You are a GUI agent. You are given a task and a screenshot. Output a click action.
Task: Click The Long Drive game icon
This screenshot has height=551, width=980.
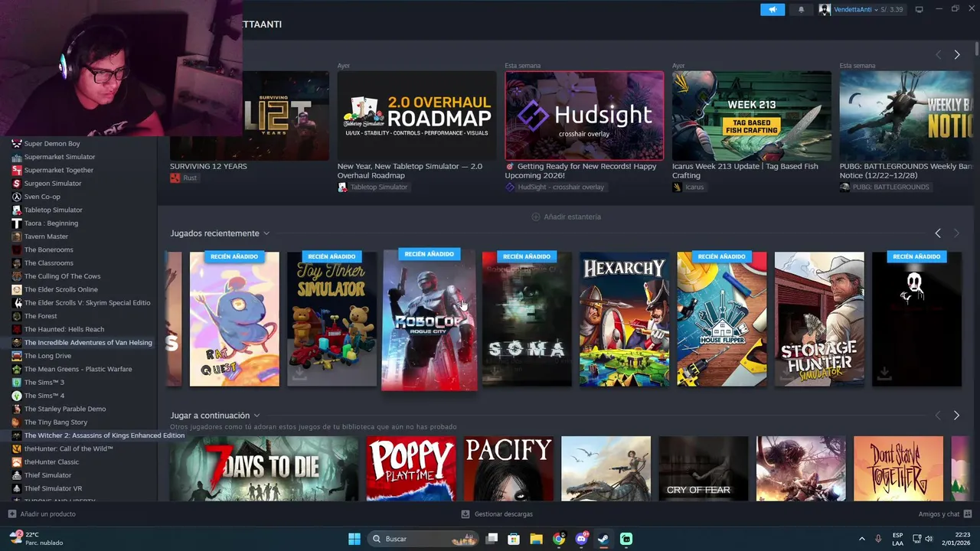(17, 356)
